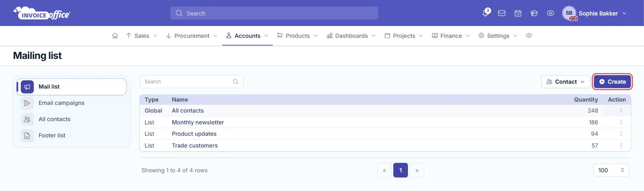The image size is (644, 191).
Task: Open action menu for Trade customers row
Action: (x=621, y=145)
